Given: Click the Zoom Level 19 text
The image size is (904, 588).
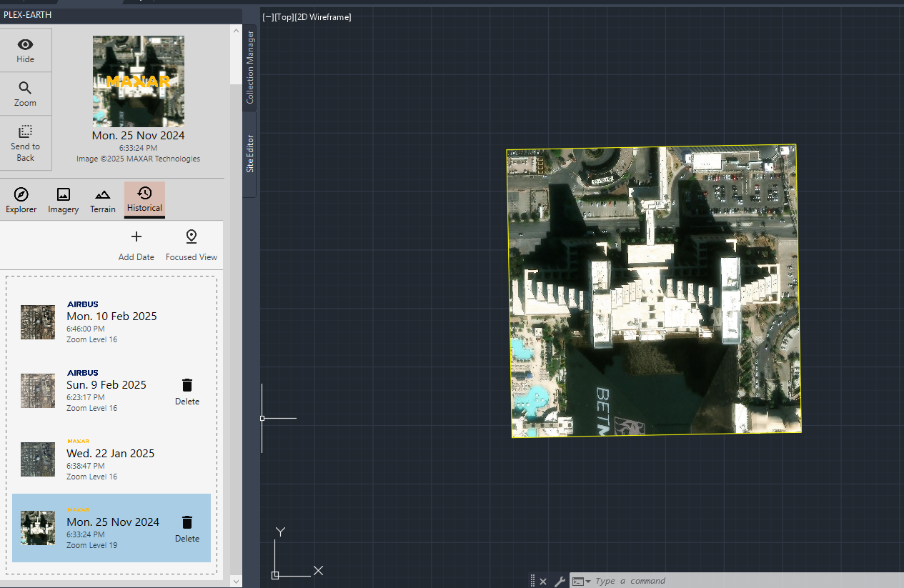Looking at the screenshot, I should [92, 545].
